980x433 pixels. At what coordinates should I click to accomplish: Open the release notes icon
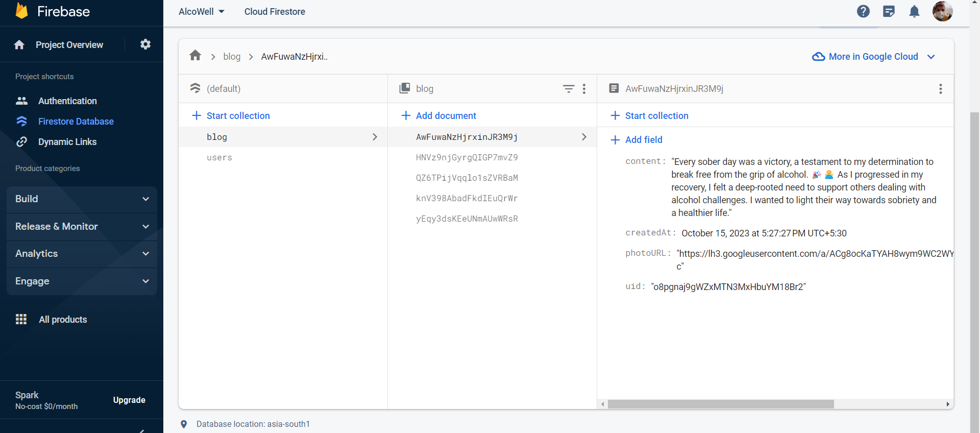[889, 11]
